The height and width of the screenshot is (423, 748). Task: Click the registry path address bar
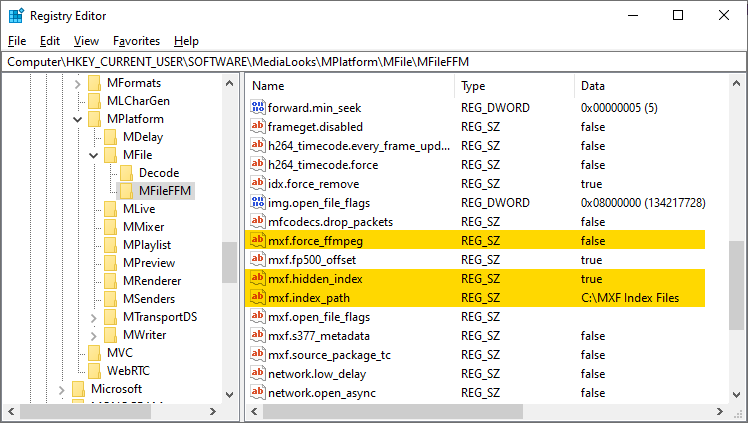click(374, 62)
